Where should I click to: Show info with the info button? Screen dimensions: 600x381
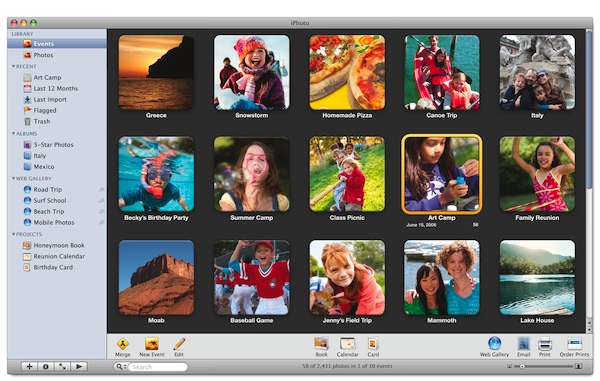46,366
